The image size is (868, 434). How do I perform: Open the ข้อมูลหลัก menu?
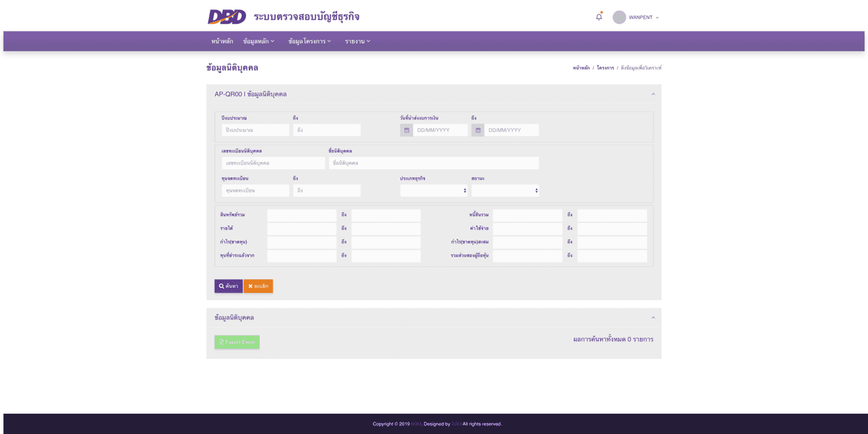[259, 41]
